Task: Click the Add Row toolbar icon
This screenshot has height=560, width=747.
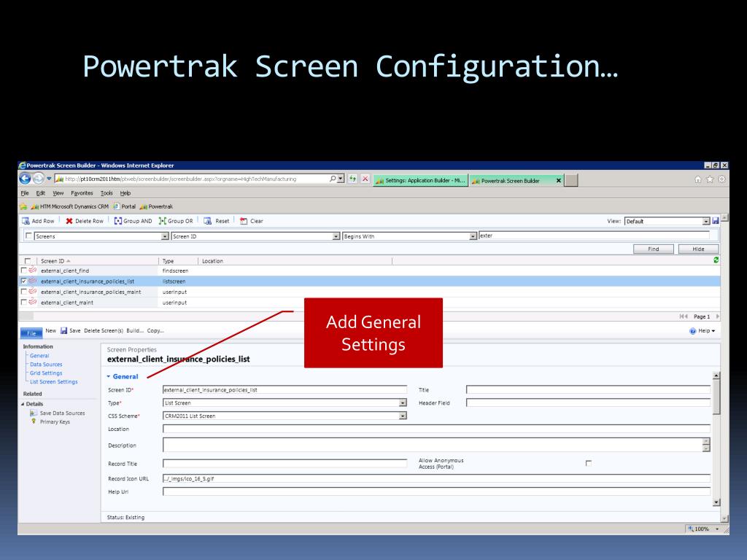Action: click(26, 221)
